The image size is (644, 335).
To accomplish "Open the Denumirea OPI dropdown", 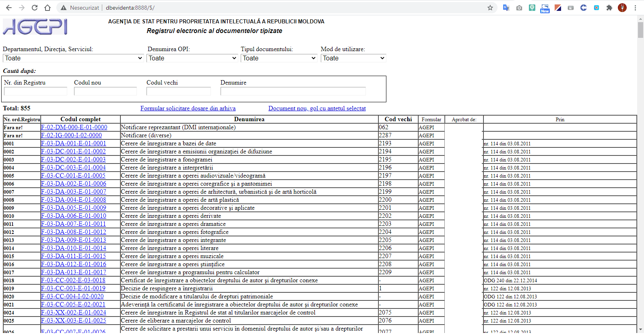I will 192,58.
